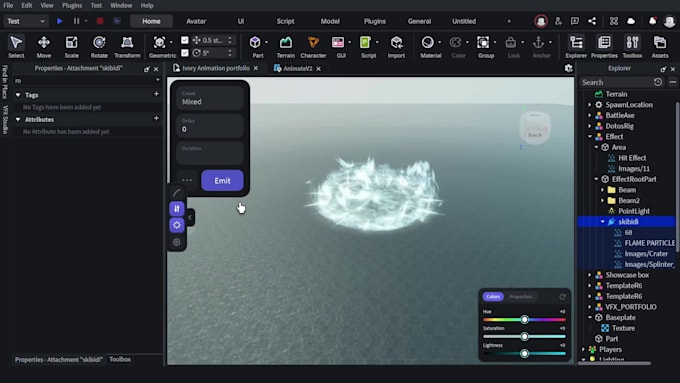Add a new attribute with plus
The width and height of the screenshot is (680, 383).
(x=156, y=118)
